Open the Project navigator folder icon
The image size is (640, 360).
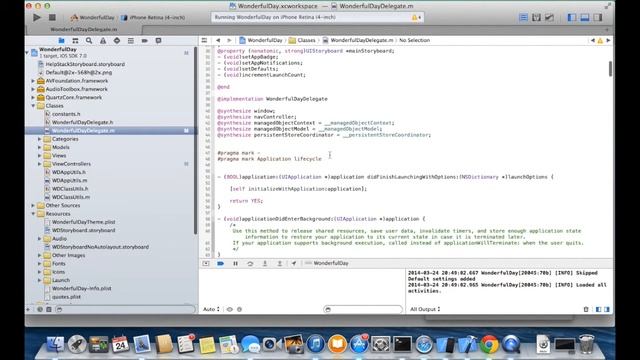61,41
